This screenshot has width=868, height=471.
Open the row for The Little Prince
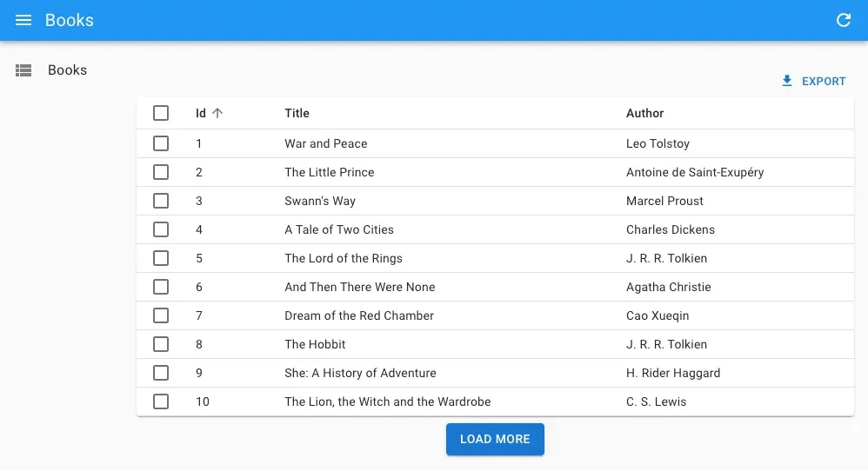329,172
